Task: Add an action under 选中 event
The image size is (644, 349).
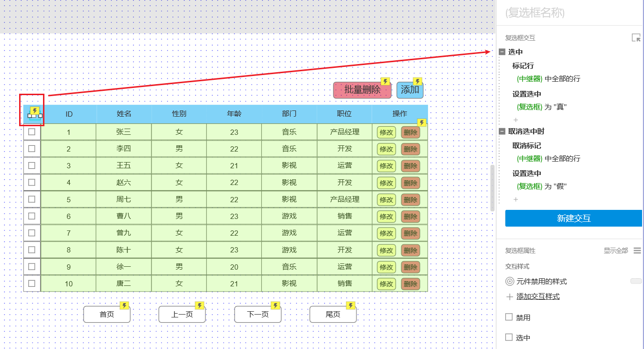Action: point(515,120)
